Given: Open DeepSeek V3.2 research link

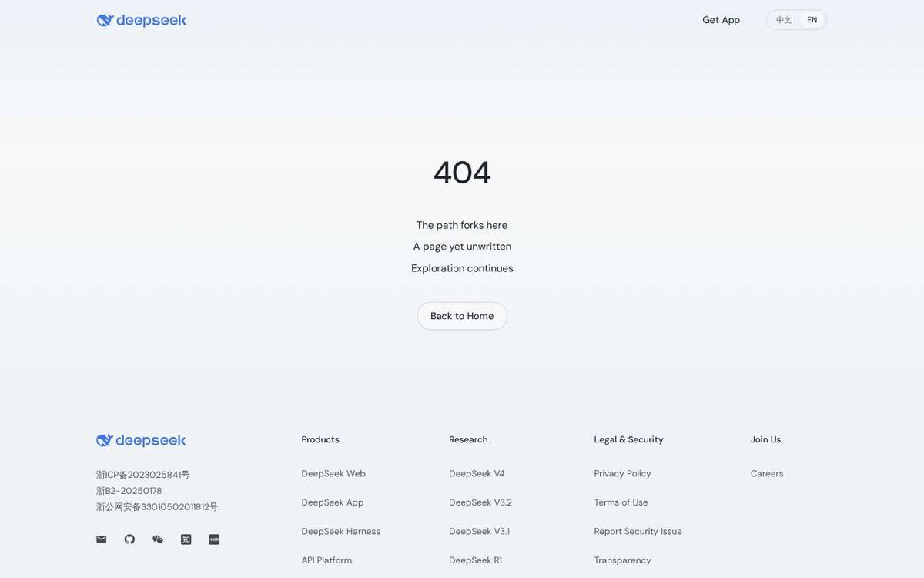Looking at the screenshot, I should tap(480, 502).
